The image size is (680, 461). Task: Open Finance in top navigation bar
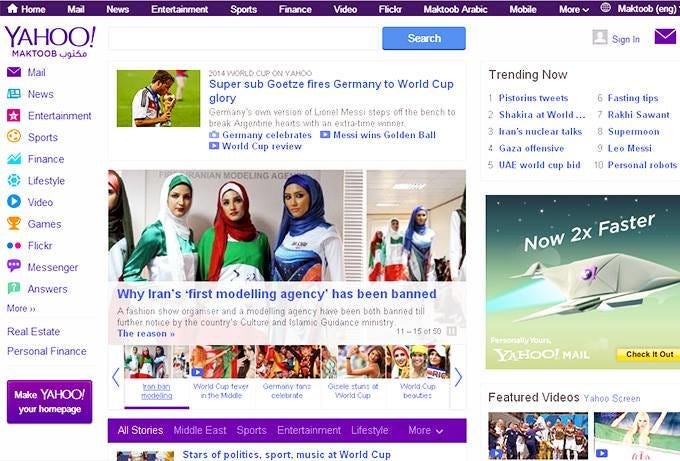[295, 9]
